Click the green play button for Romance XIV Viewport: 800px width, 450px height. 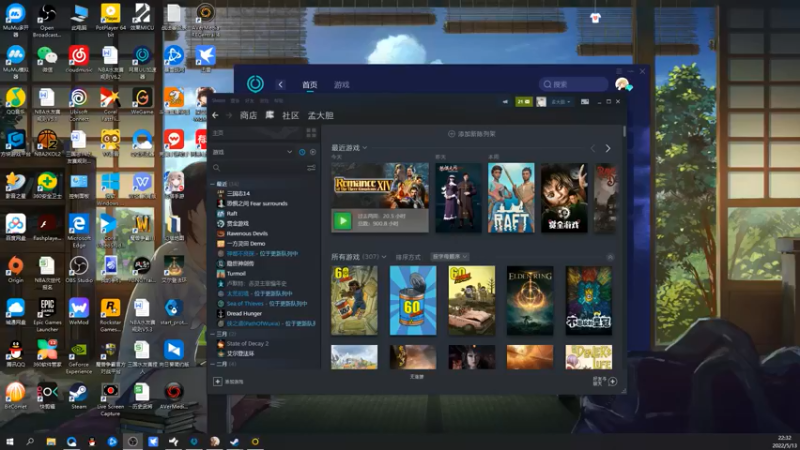coord(342,221)
